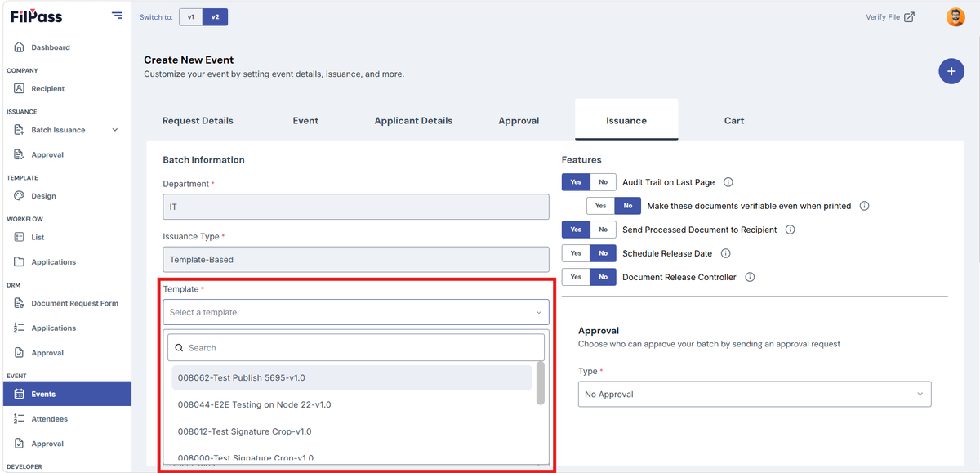Open the Approval tab
Image resolution: width=980 pixels, height=473 pixels.
519,120
